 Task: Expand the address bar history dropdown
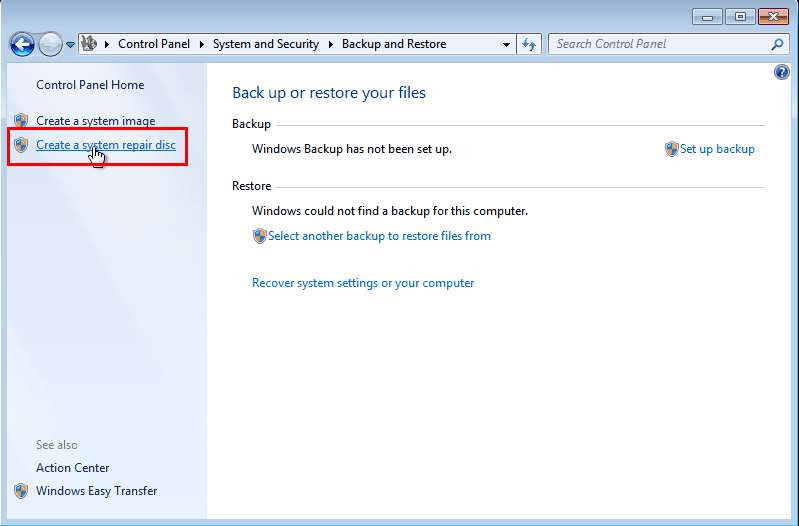tap(507, 45)
